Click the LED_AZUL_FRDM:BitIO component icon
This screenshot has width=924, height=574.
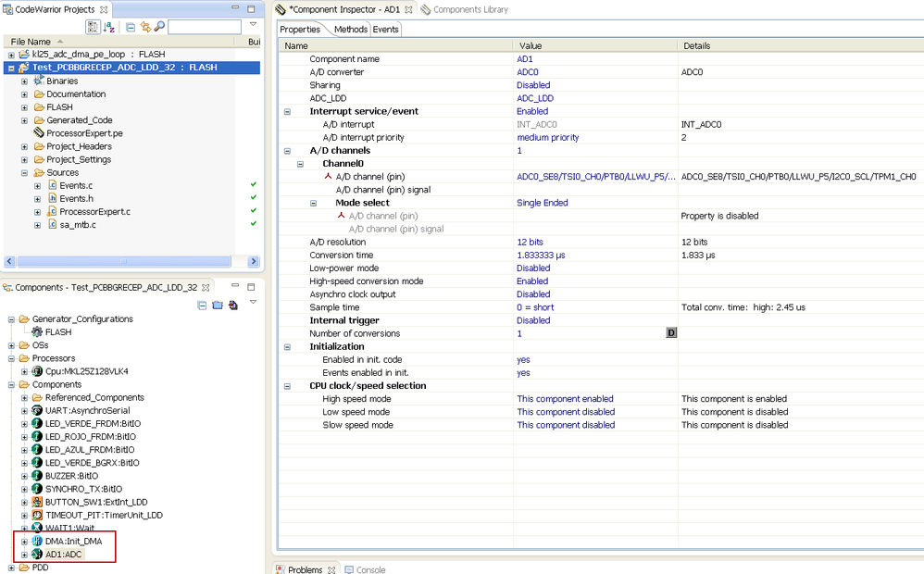tap(37, 450)
